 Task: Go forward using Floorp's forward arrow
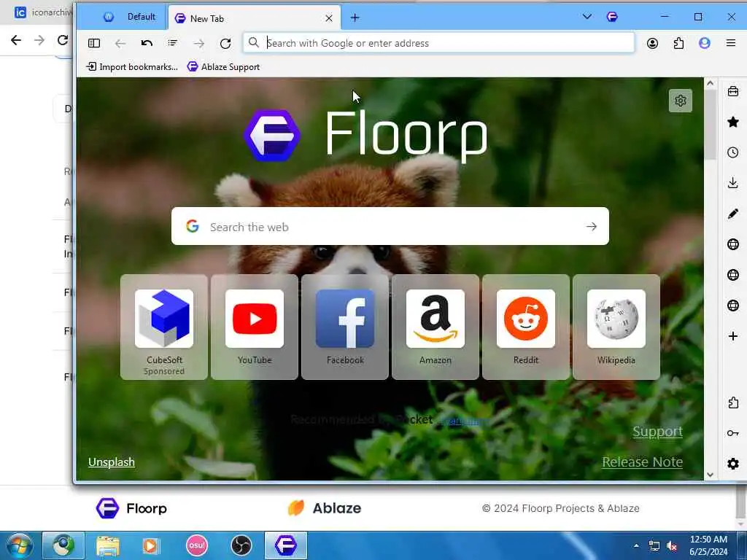199,43
